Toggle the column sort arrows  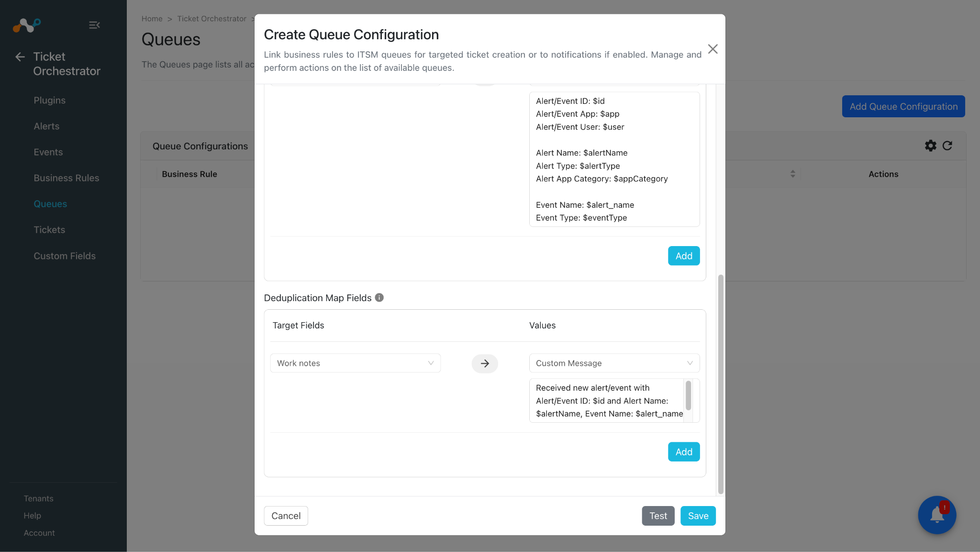pyautogui.click(x=792, y=174)
